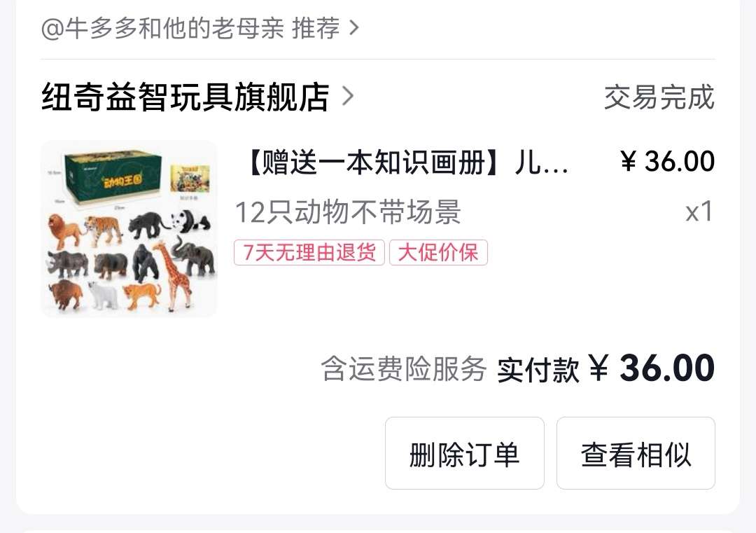Click the 查看相似 button
Screen dimensions: 756x533
point(636,453)
